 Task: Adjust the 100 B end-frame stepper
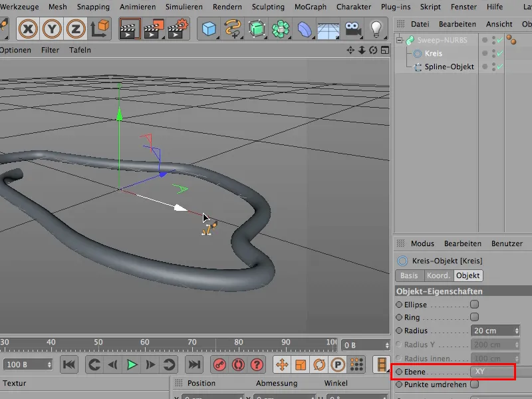(49, 364)
